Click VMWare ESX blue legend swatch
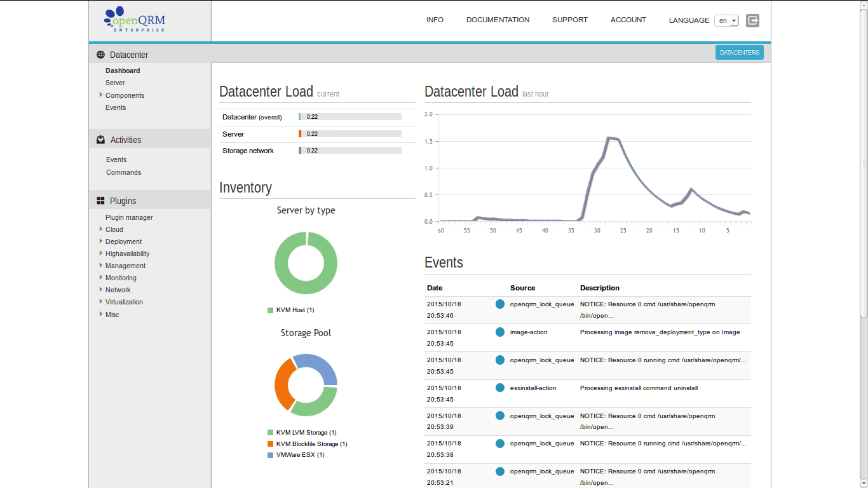 tap(271, 455)
